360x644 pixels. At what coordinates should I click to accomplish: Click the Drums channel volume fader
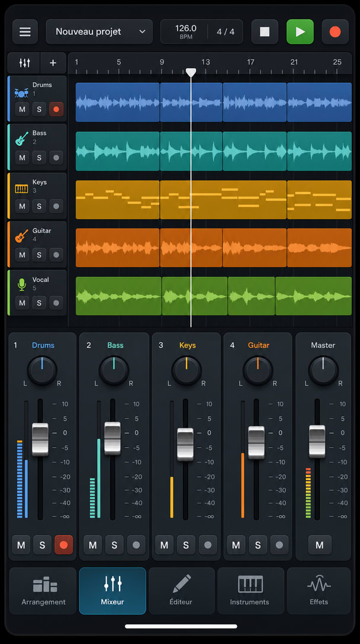[x=40, y=439]
